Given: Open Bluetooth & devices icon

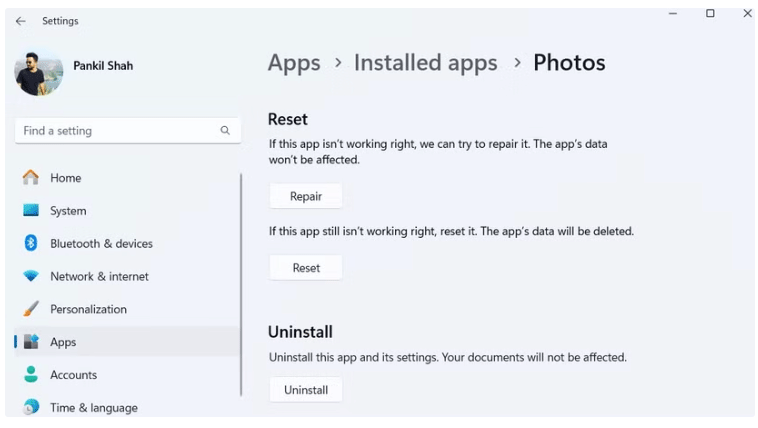Looking at the screenshot, I should point(31,244).
